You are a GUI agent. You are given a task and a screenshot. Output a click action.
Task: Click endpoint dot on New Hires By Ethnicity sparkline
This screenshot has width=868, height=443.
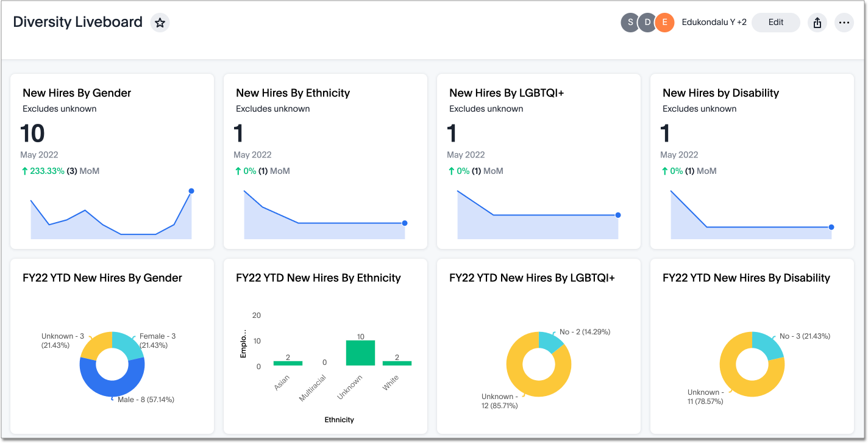405,223
